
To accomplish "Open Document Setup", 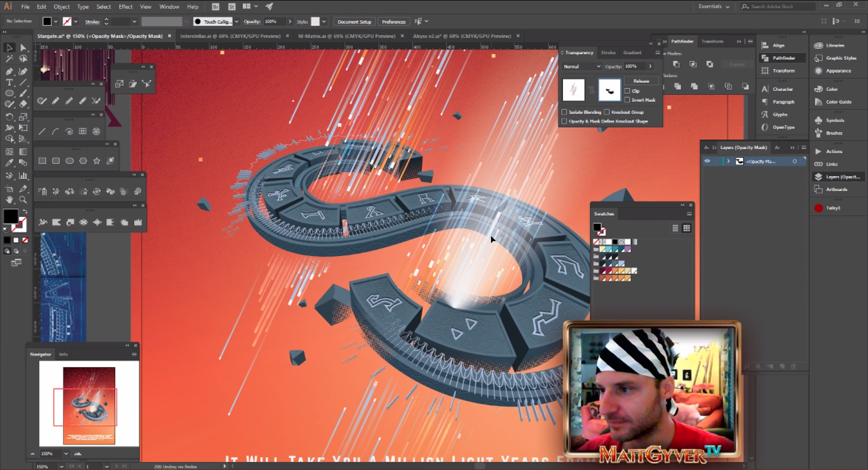I will [354, 22].
